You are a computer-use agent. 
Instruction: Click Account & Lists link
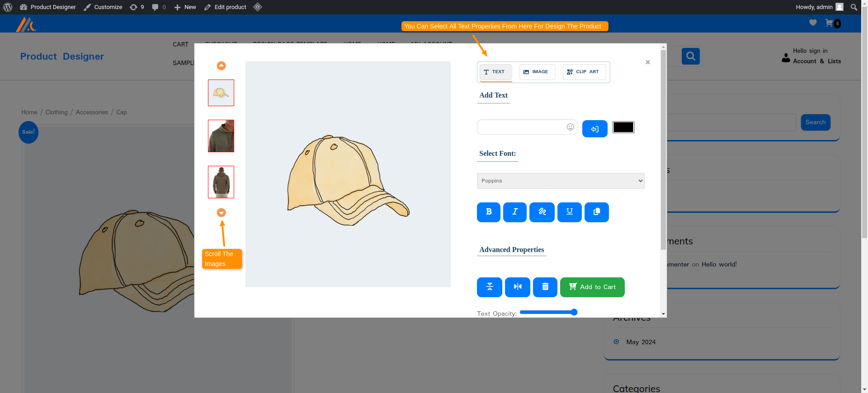817,61
